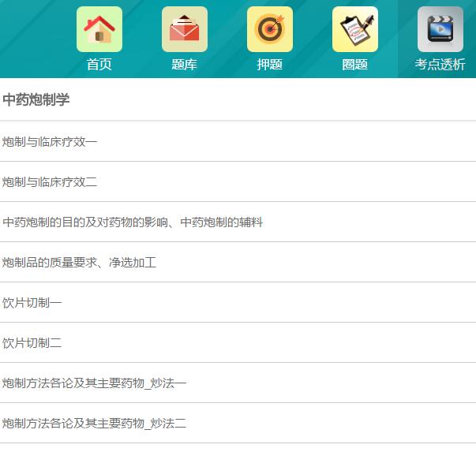Viewport: 476px width, 452px height.
Task: Select the 圈题 clipboard icon
Action: click(355, 29)
